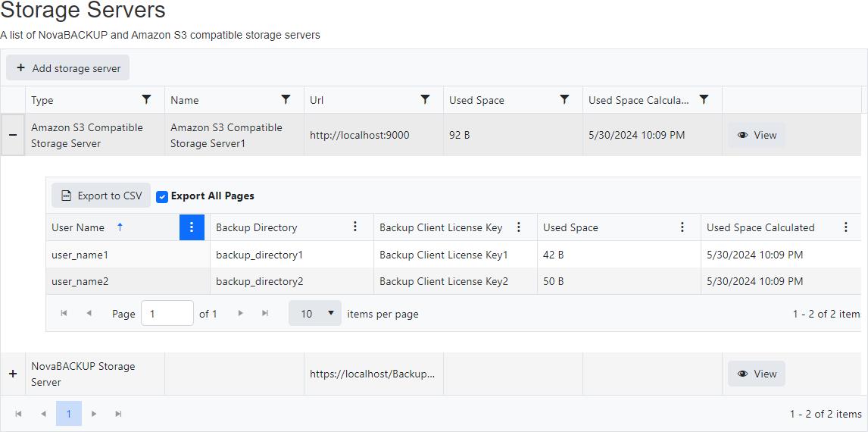The height and width of the screenshot is (432, 868).
Task: Expand the NovaBACKUP Storage Server row
Action: point(13,374)
